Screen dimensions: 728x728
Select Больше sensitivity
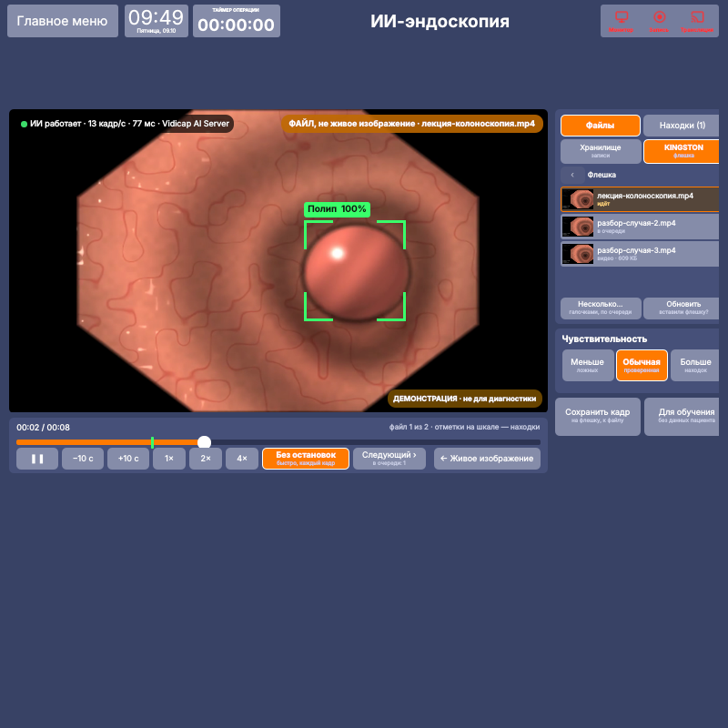point(695,366)
